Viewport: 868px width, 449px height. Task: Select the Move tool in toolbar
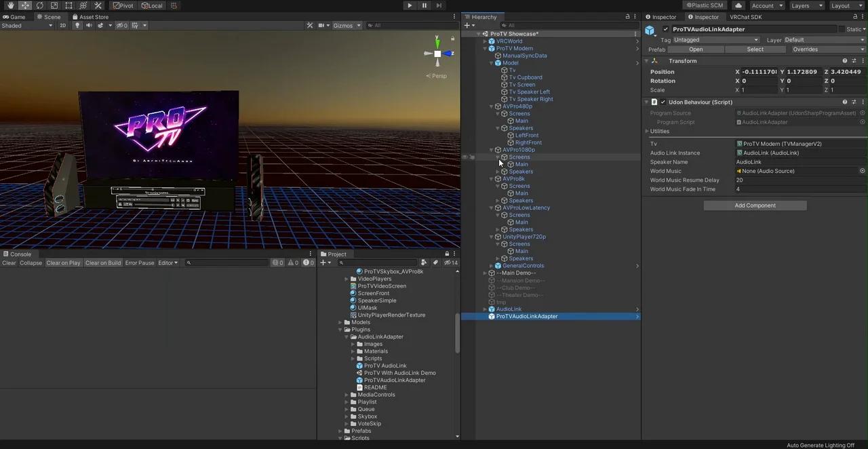[25, 5]
